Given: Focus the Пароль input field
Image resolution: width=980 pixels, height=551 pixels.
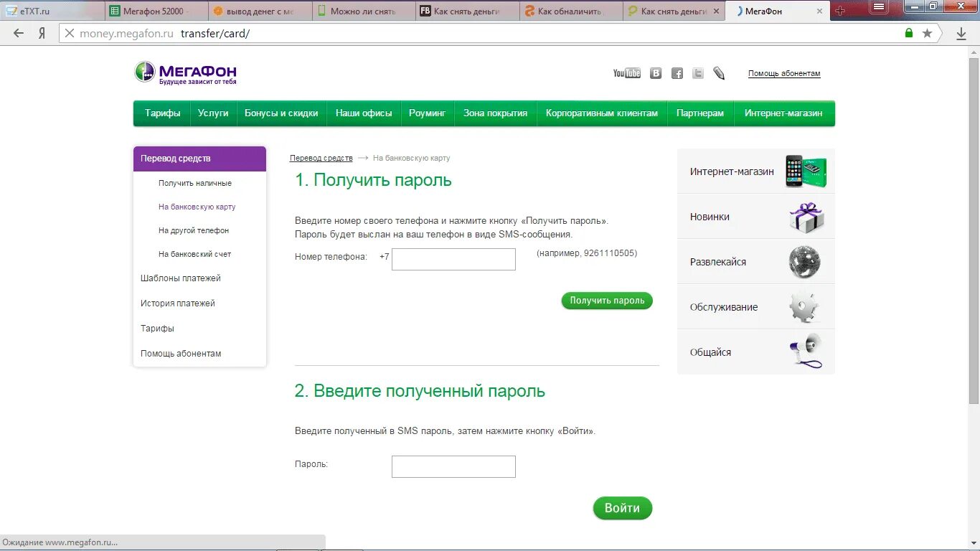Looking at the screenshot, I should [453, 466].
